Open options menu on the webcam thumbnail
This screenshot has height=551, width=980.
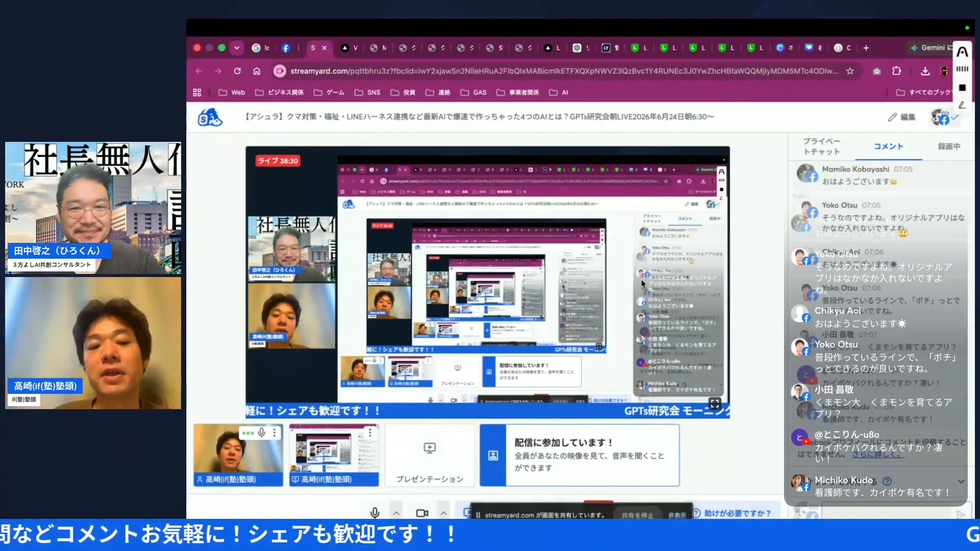pos(275,433)
